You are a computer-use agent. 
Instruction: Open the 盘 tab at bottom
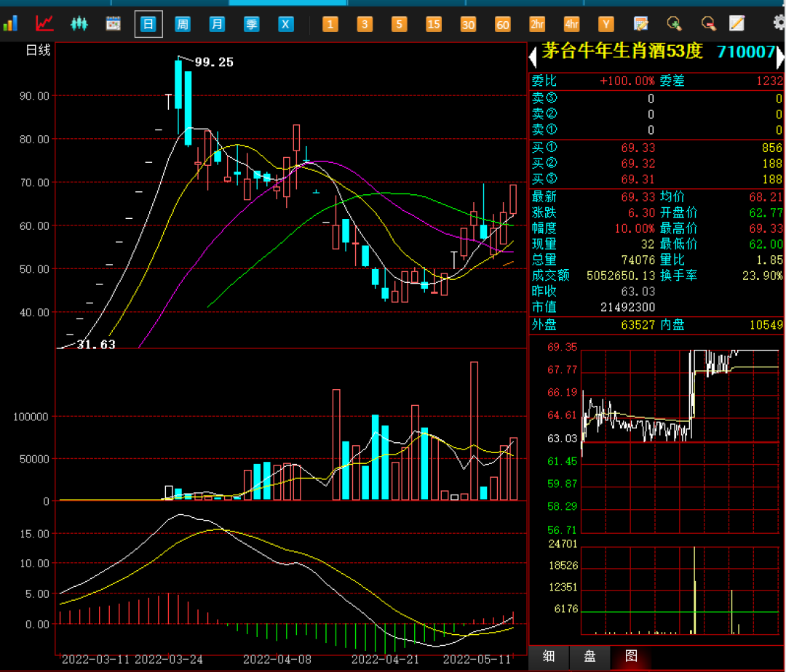coord(590,657)
